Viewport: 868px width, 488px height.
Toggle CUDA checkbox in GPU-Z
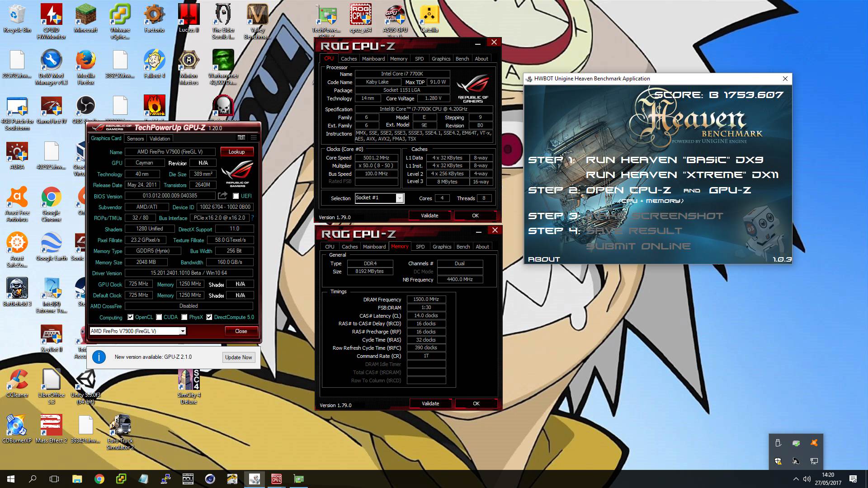[159, 317]
